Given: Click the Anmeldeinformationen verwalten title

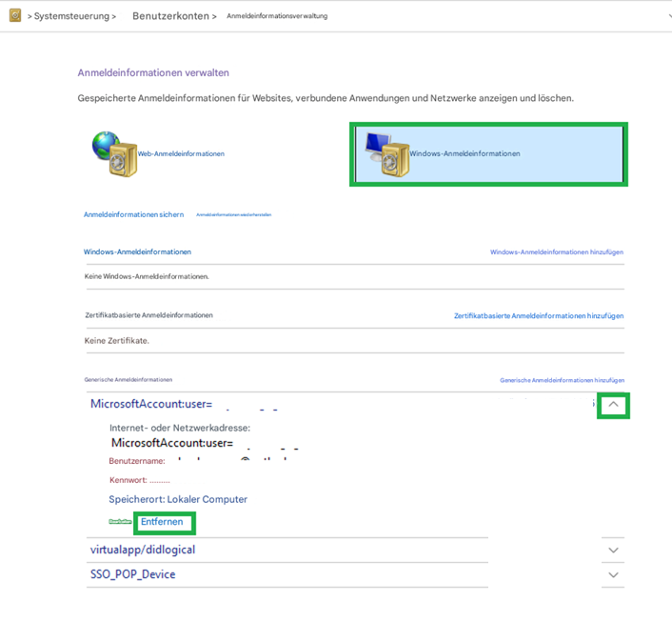Looking at the screenshot, I should click(153, 73).
